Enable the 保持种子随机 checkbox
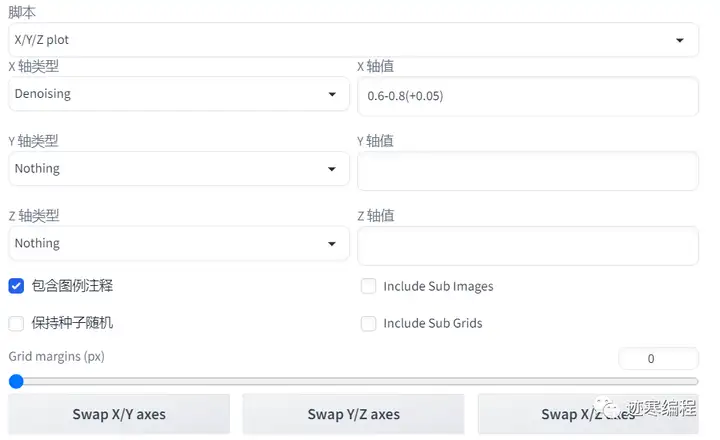The width and height of the screenshot is (720, 440). (x=16, y=323)
